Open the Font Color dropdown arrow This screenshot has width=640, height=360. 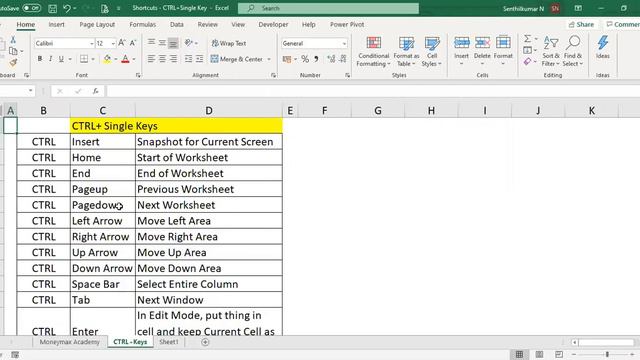pos(134,59)
